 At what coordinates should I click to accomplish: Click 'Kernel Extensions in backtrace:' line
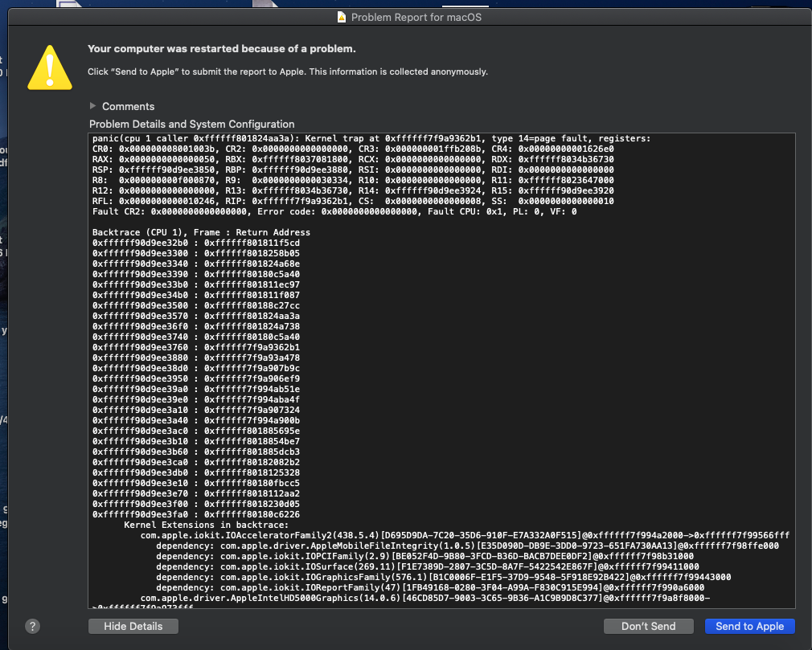207,525
